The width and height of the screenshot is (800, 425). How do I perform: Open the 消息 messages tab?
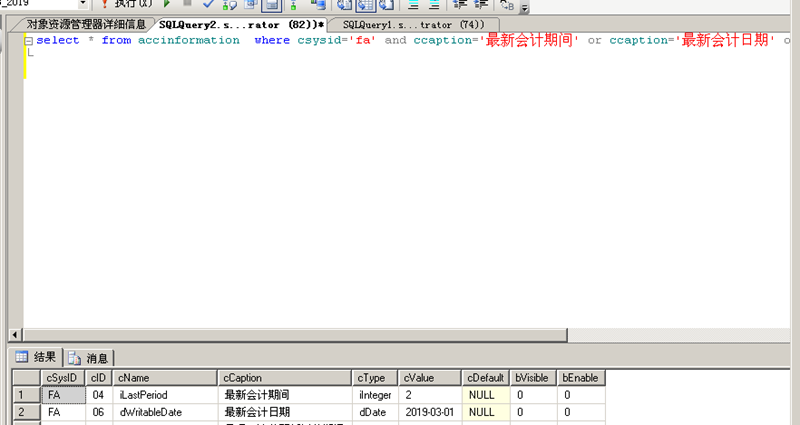[x=89, y=358]
